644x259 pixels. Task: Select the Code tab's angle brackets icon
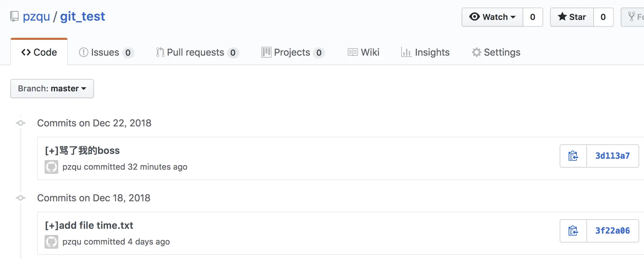pyautogui.click(x=25, y=52)
